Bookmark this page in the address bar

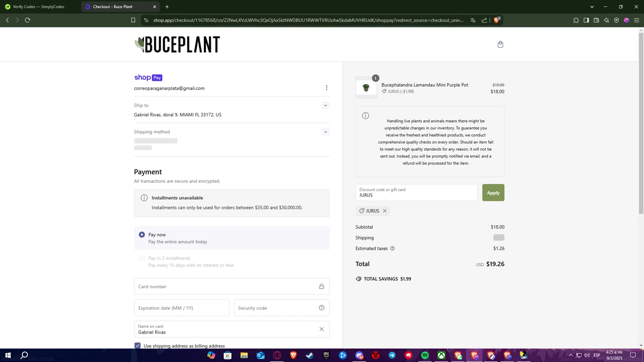[133, 20]
